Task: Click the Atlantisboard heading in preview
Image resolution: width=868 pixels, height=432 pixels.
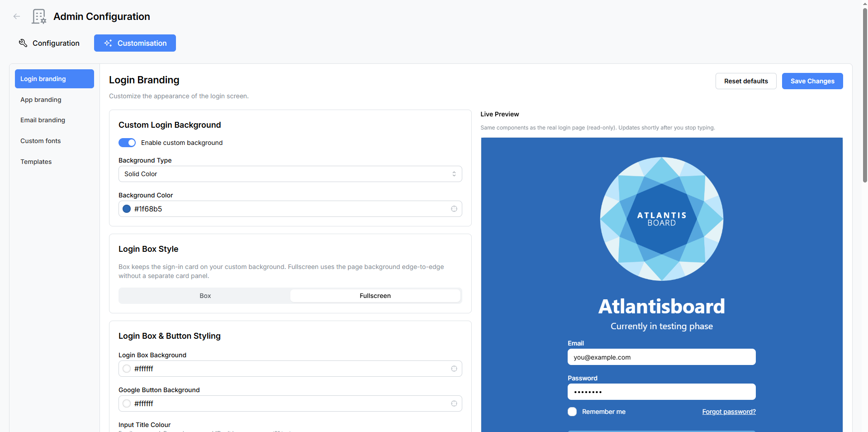Action: (x=661, y=307)
